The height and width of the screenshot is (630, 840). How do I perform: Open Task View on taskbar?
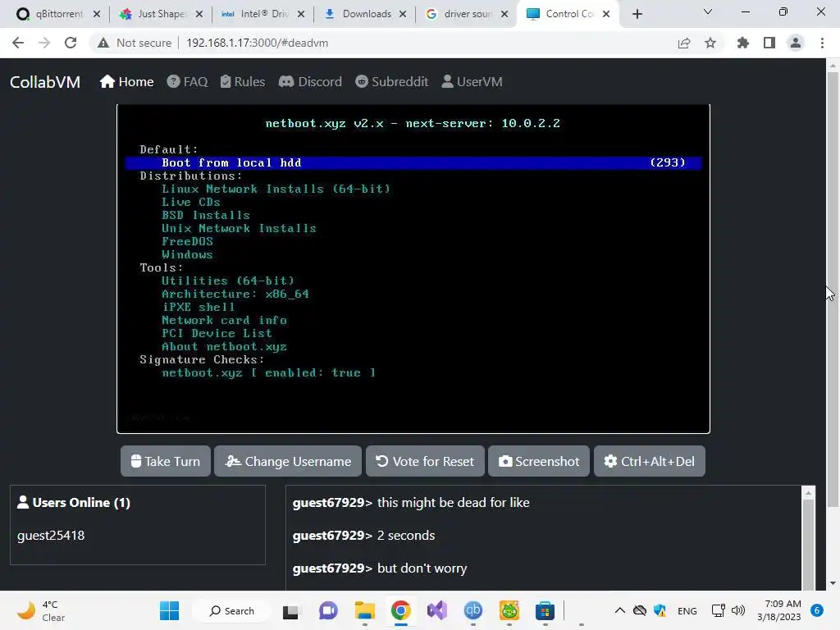pyautogui.click(x=290, y=610)
